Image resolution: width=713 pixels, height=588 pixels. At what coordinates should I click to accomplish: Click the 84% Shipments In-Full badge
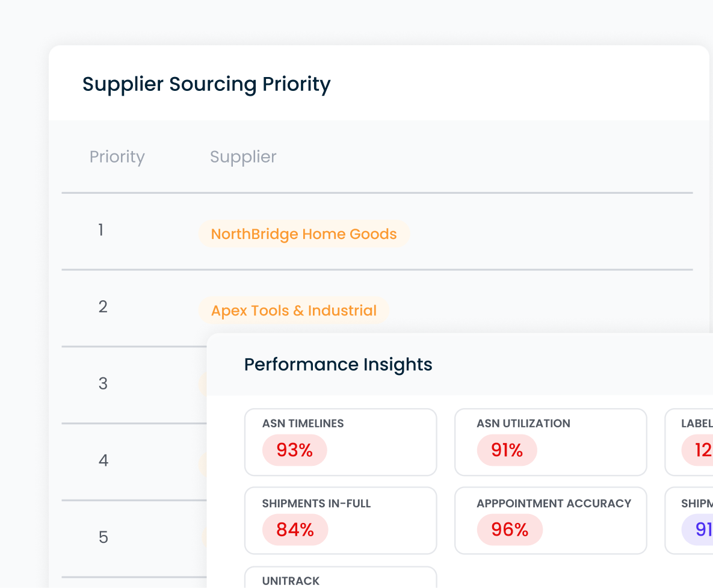pos(295,530)
